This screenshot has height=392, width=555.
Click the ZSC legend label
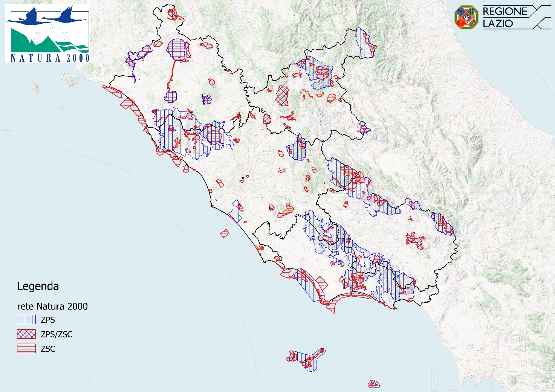pyautogui.click(x=48, y=349)
